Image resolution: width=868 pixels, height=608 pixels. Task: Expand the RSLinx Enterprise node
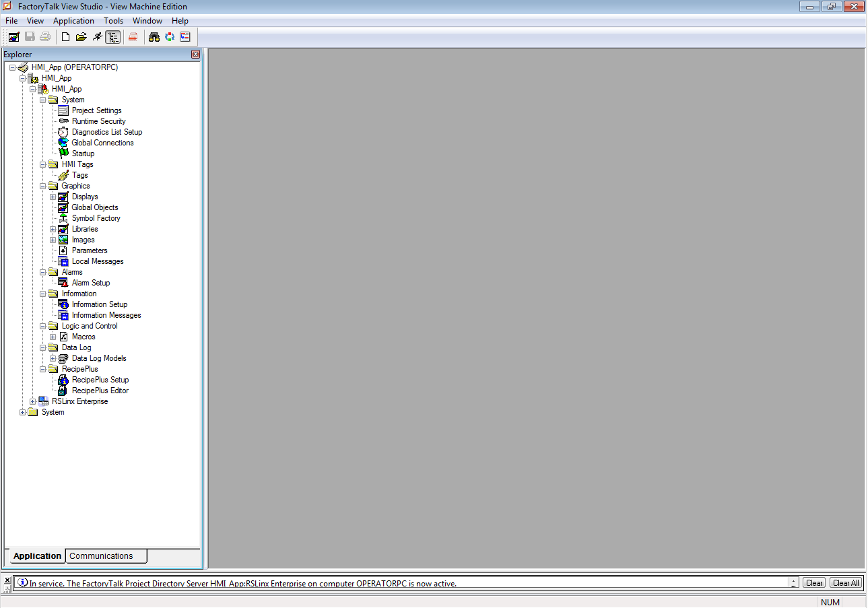tap(33, 401)
